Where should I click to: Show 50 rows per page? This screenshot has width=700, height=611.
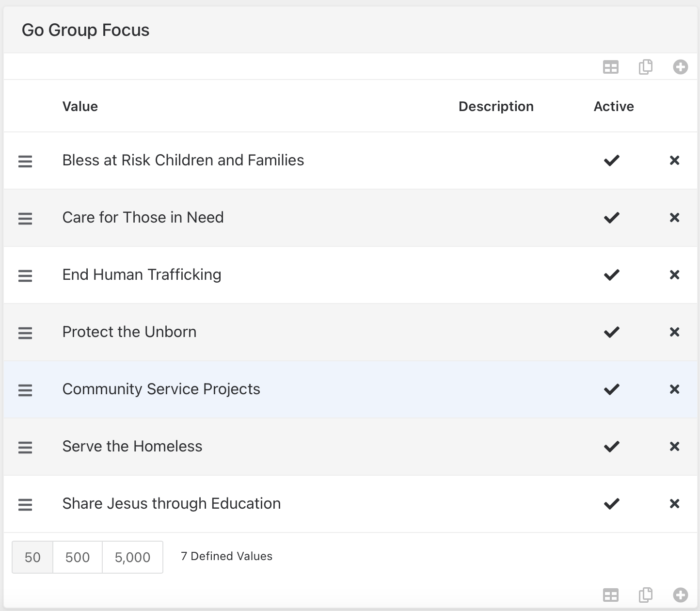pyautogui.click(x=32, y=557)
